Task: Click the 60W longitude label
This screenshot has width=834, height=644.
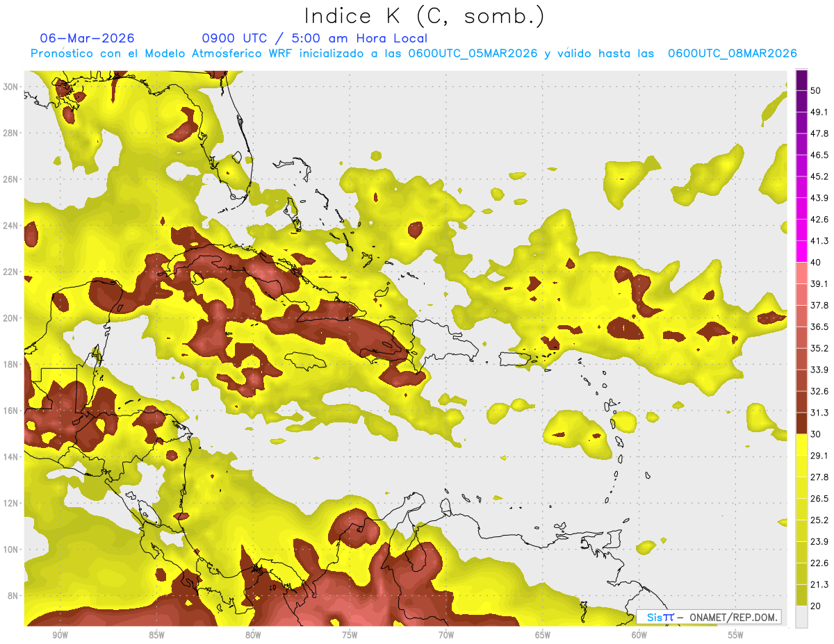Action: tap(639, 635)
